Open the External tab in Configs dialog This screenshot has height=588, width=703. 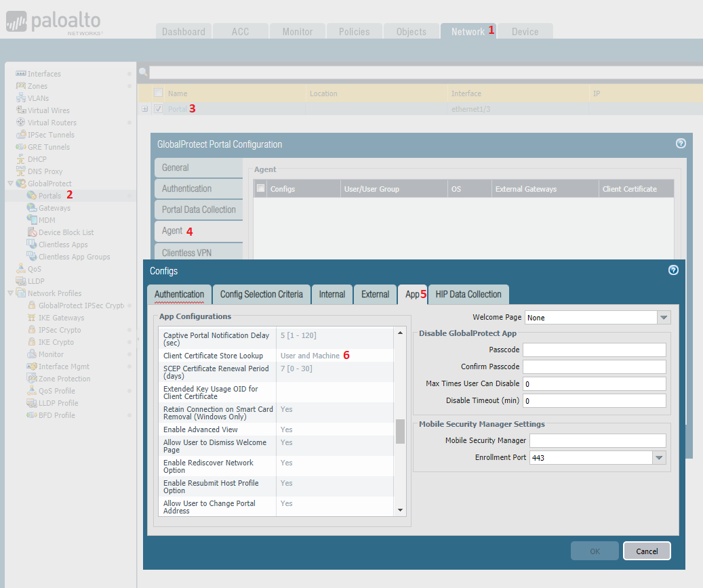click(x=375, y=294)
